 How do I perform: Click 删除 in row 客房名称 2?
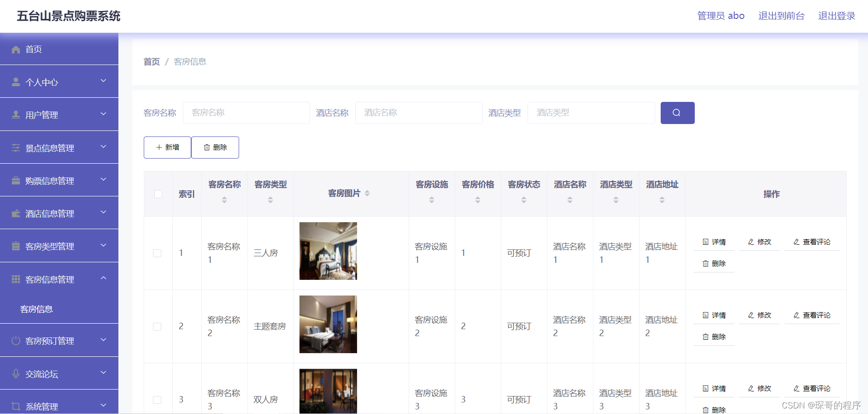pos(714,337)
